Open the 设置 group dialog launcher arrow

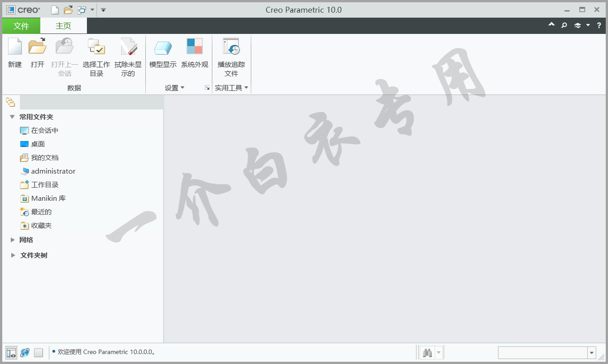pos(207,88)
